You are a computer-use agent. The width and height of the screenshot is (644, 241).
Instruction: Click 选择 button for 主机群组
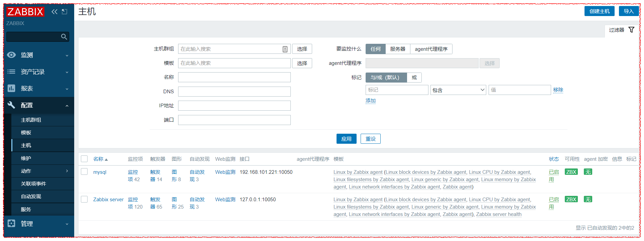click(302, 49)
